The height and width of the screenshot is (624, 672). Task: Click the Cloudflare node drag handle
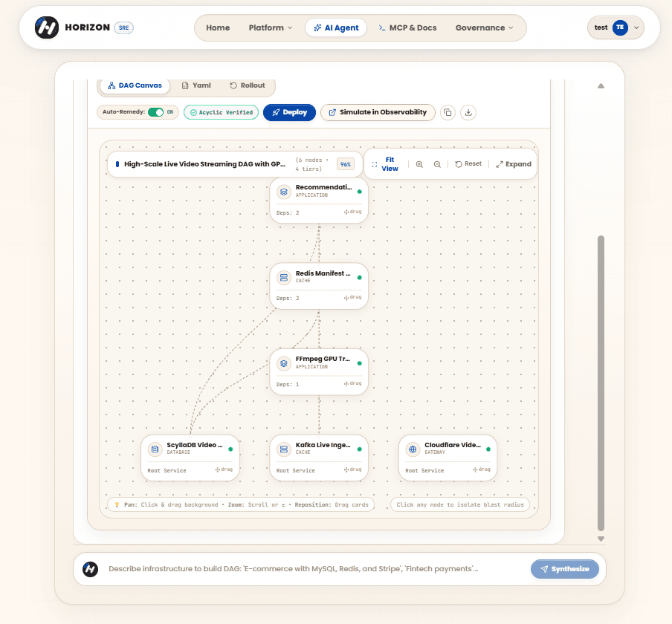click(x=482, y=469)
